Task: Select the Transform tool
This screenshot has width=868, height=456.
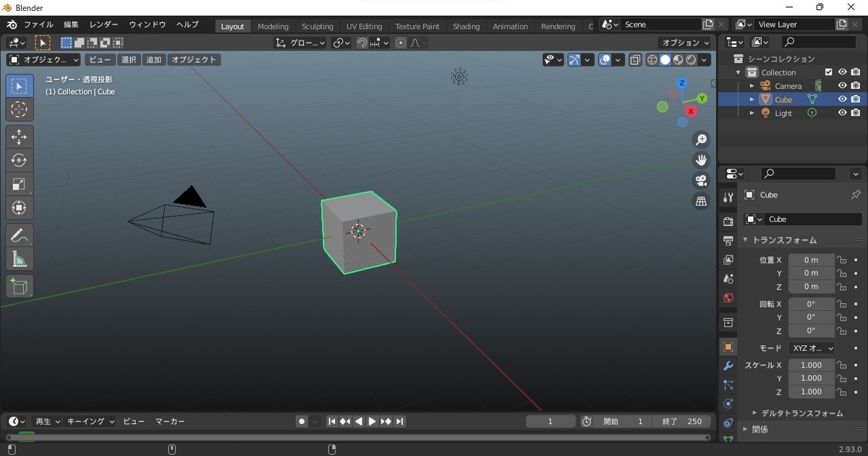Action: tap(20, 208)
